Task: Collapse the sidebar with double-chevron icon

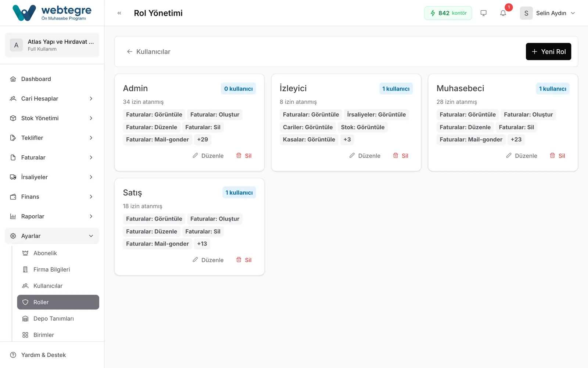Action: tap(119, 13)
